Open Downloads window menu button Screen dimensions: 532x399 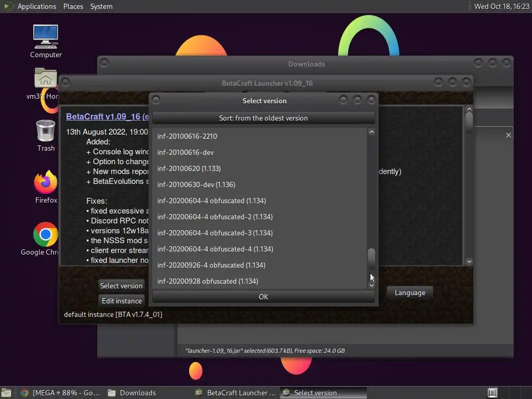click(104, 63)
